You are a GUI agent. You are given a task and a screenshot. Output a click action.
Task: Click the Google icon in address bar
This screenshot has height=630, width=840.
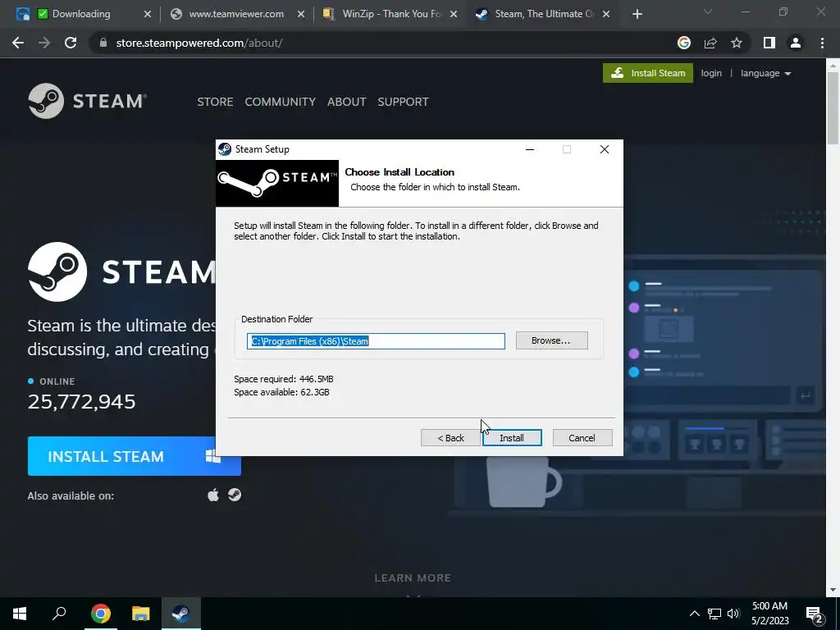[684, 43]
